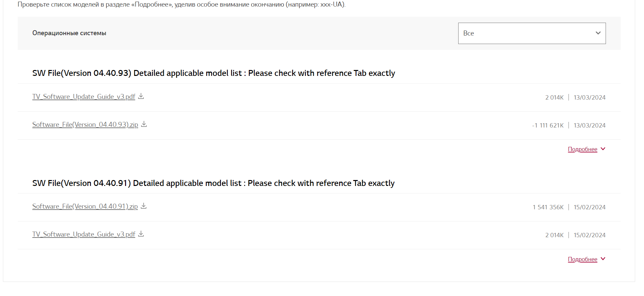Expand details chevron under version 04.40.93
Viewport: 644px width, 296px height.
point(603,149)
